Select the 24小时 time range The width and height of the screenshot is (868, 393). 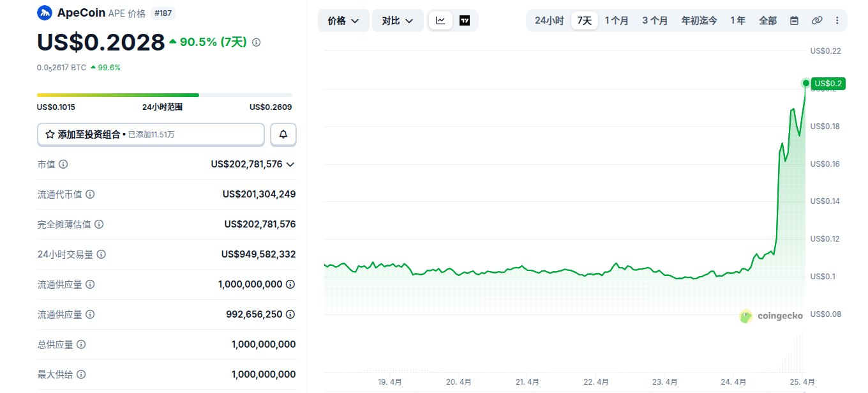(549, 20)
